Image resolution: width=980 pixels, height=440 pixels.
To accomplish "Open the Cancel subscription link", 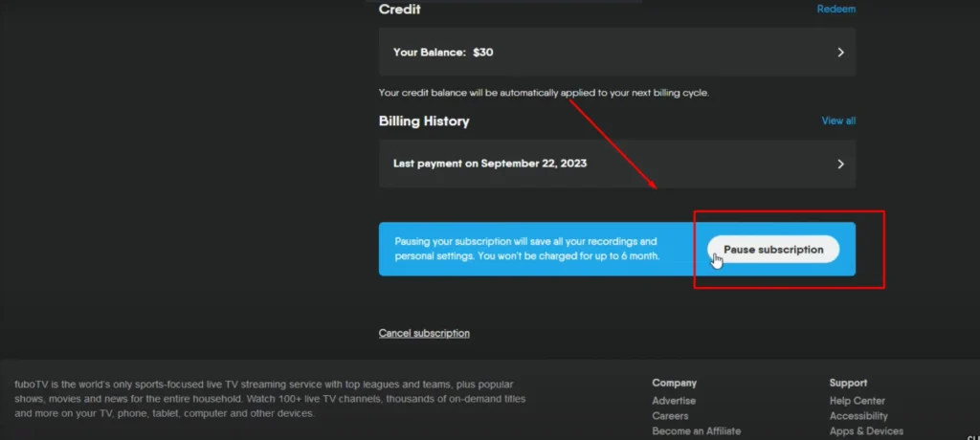I will (x=424, y=333).
